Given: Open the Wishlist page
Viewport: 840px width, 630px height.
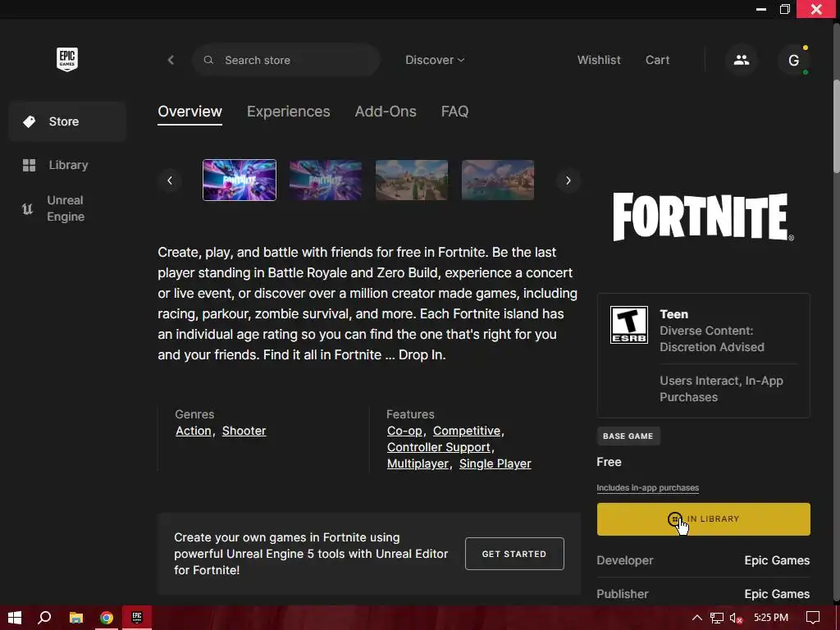Looking at the screenshot, I should pos(598,60).
